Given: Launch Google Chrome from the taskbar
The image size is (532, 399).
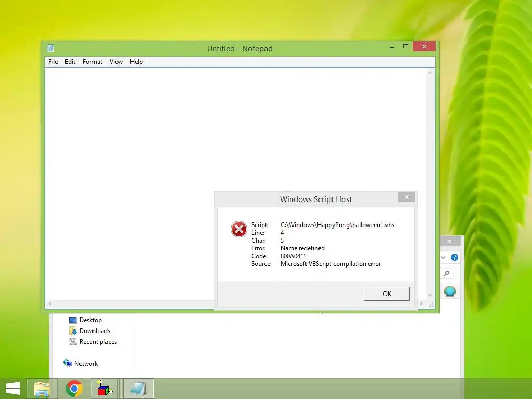Looking at the screenshot, I should 74,389.
